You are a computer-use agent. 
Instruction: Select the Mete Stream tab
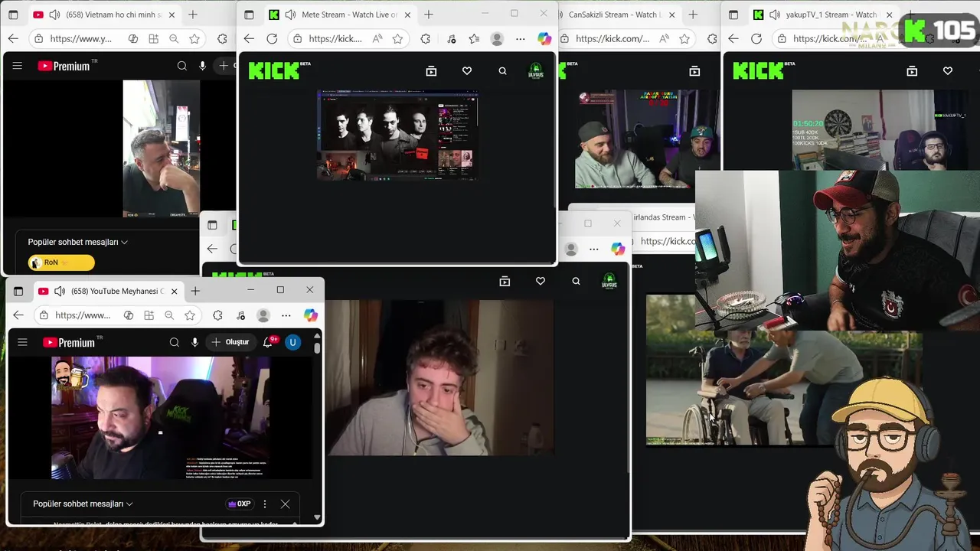point(339,15)
